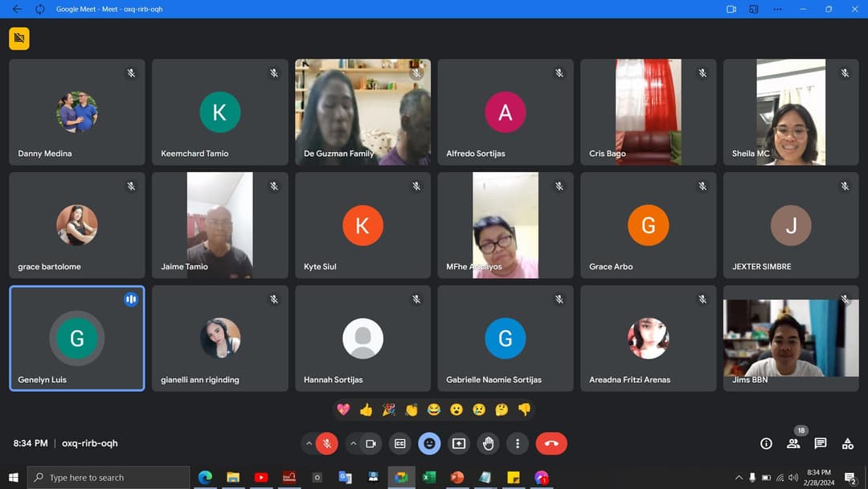The height and width of the screenshot is (489, 868).
Task: Click Areadna Fritzi Arenas name label
Action: pyautogui.click(x=629, y=380)
